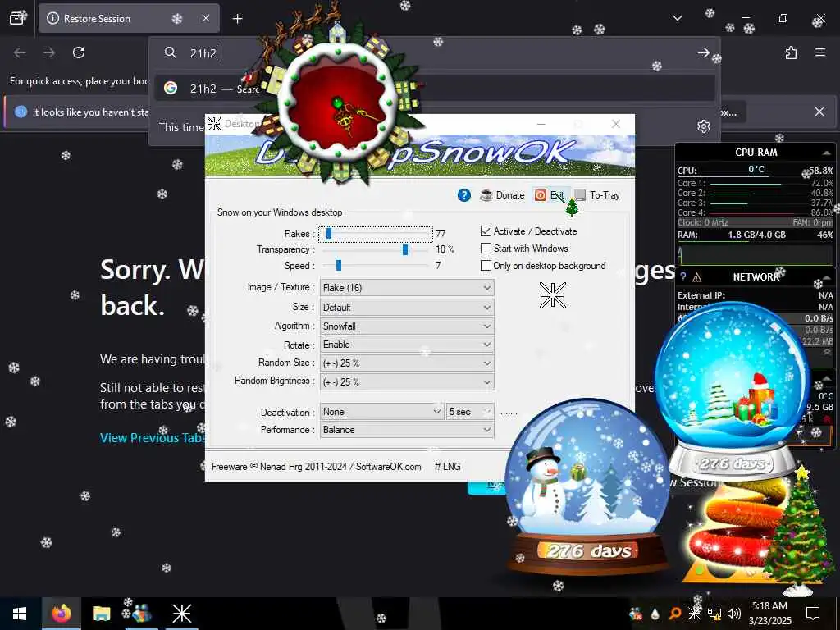
Task: Select the Restore Session browser tab
Action: click(x=129, y=18)
